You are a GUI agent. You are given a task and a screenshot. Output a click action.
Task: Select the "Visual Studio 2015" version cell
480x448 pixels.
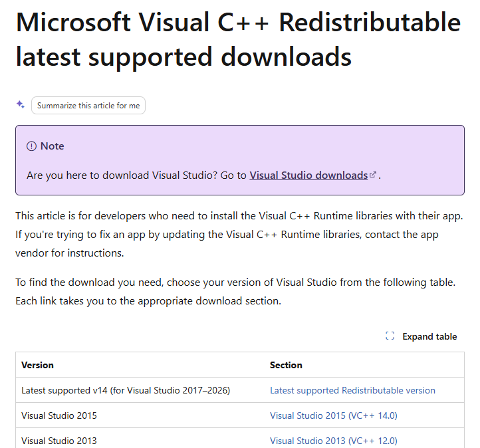[x=59, y=415]
